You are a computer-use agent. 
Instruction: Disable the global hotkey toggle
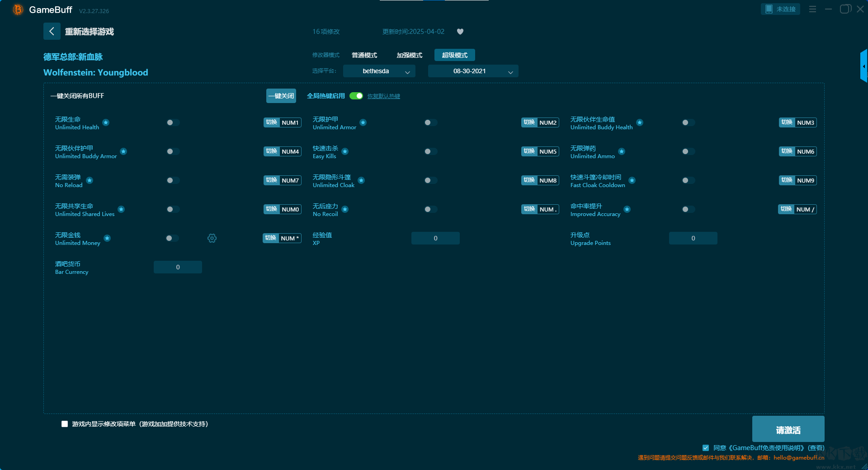tap(356, 96)
